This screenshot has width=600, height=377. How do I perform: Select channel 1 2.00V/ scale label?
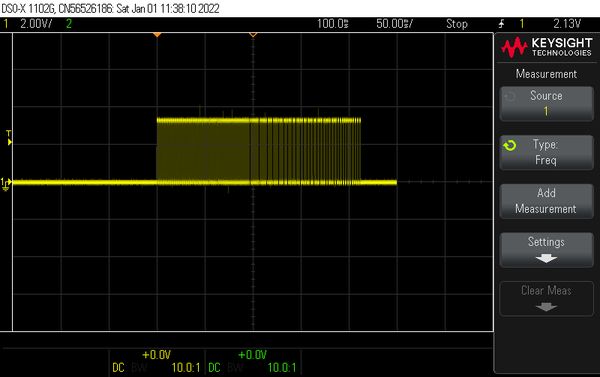click(36, 24)
